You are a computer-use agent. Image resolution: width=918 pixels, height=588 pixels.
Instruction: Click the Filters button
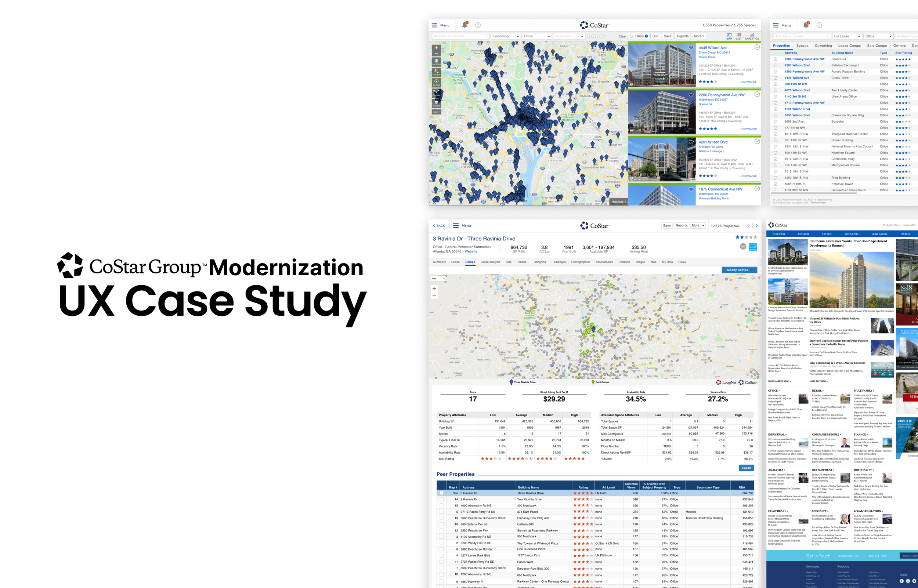click(639, 36)
